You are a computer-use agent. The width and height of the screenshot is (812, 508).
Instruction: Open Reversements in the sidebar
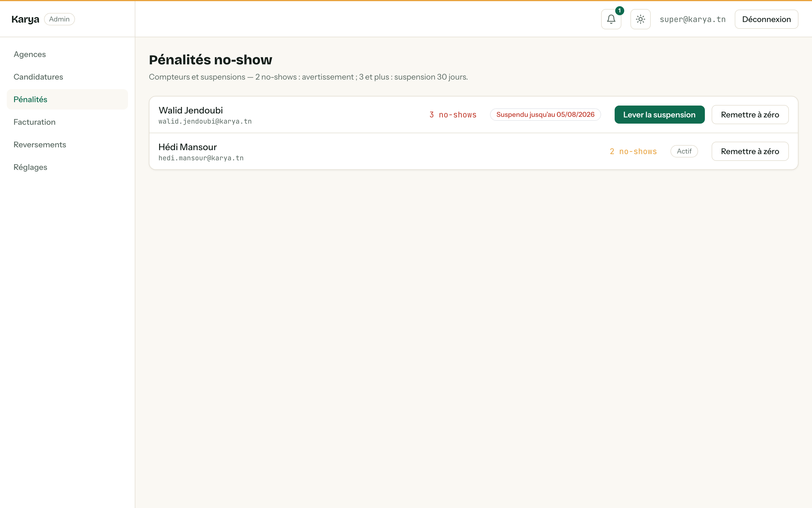[67, 144]
